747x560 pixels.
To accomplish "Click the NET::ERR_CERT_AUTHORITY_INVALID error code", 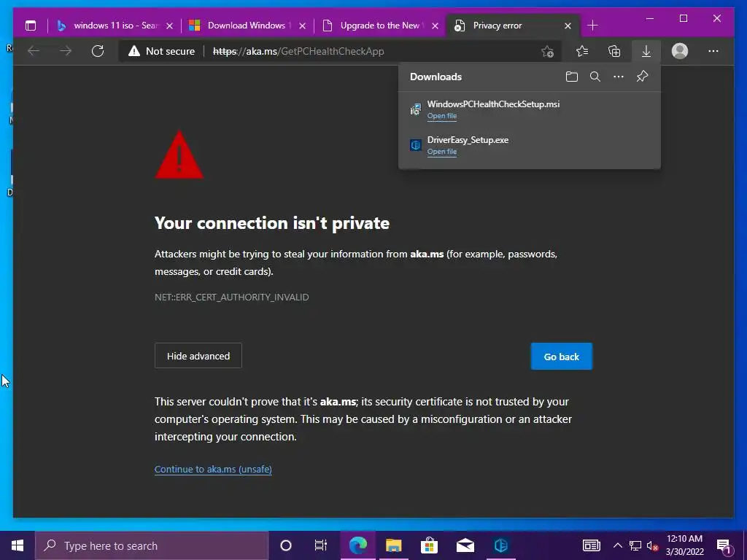I will coord(231,297).
